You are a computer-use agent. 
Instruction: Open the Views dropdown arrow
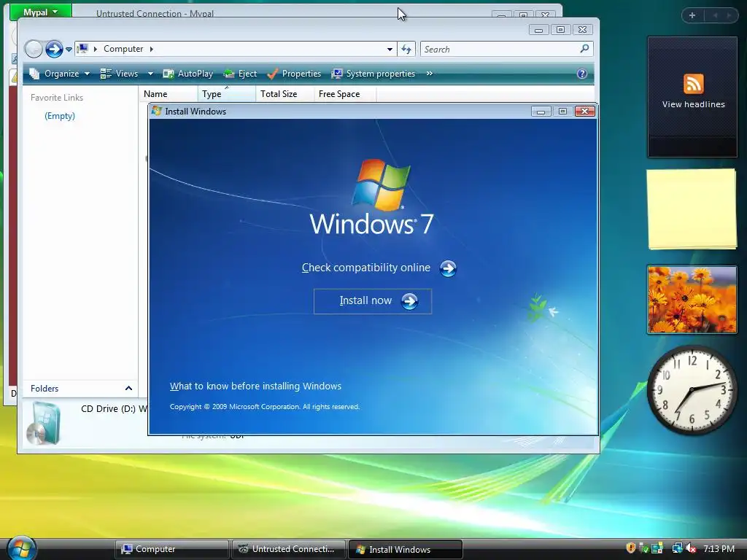pos(150,74)
